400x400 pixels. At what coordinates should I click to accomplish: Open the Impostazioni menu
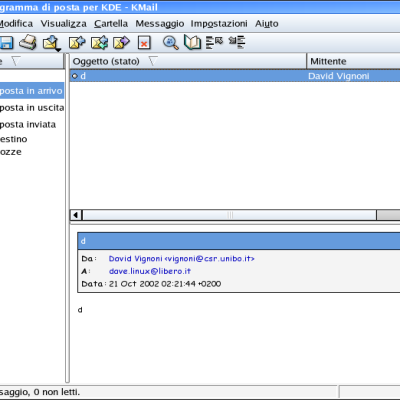coord(219,24)
